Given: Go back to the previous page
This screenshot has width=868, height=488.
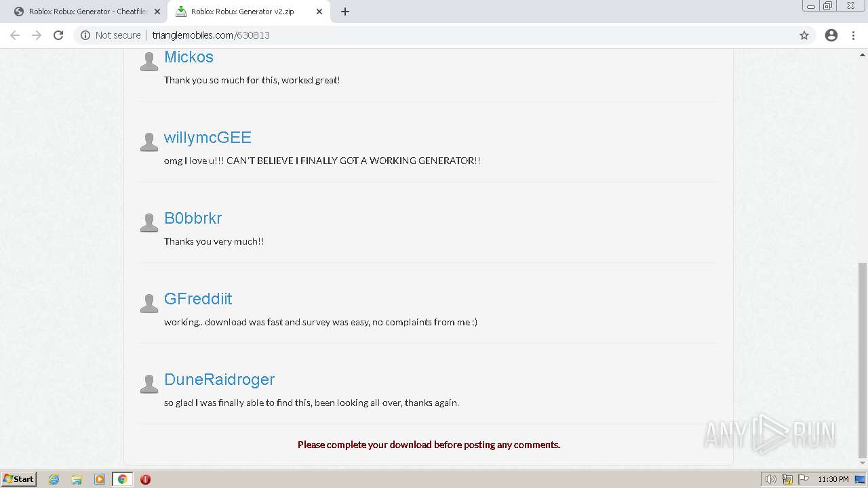Looking at the screenshot, I should click(x=15, y=35).
